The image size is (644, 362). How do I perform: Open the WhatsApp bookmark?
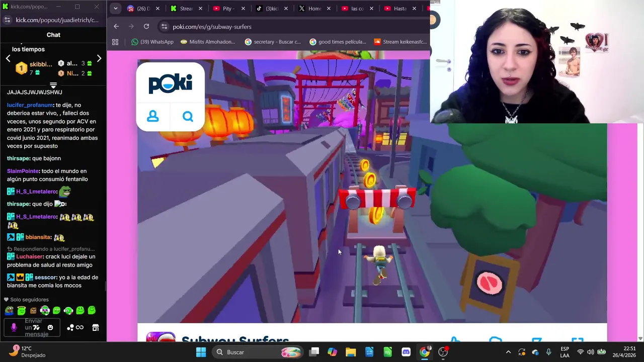(x=152, y=42)
